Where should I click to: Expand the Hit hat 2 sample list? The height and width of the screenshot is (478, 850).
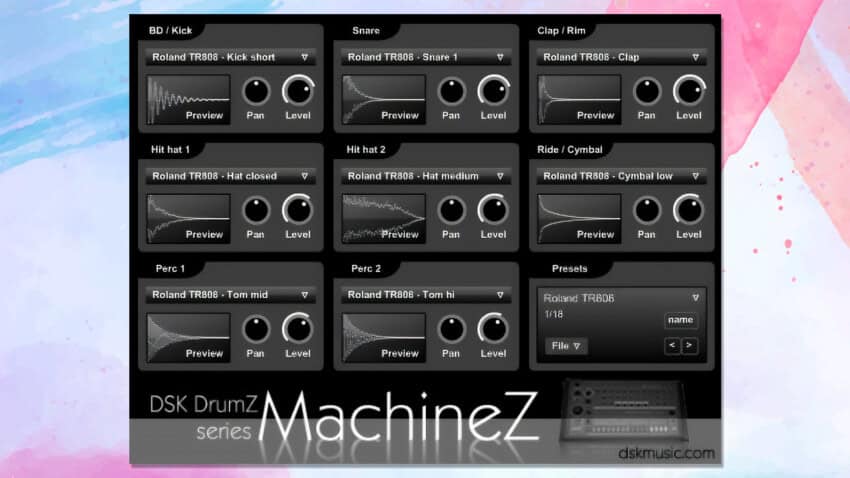point(426,176)
